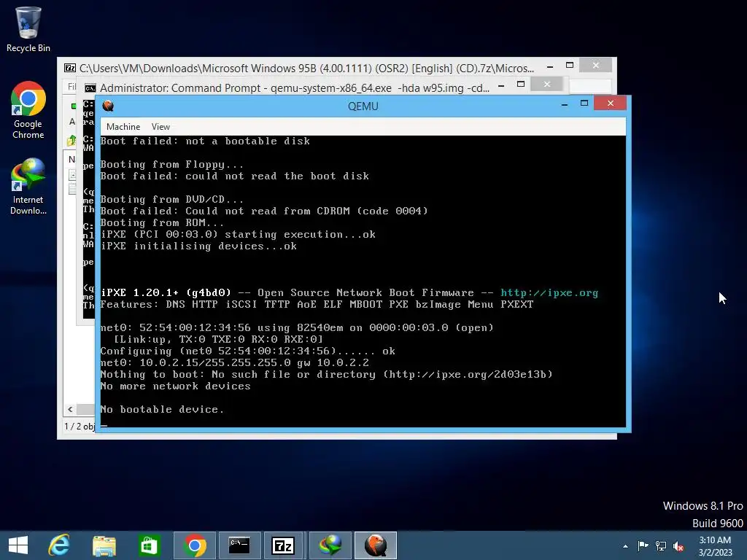Image resolution: width=747 pixels, height=560 pixels.
Task: Open the Windows Store taskbar icon
Action: click(x=149, y=545)
